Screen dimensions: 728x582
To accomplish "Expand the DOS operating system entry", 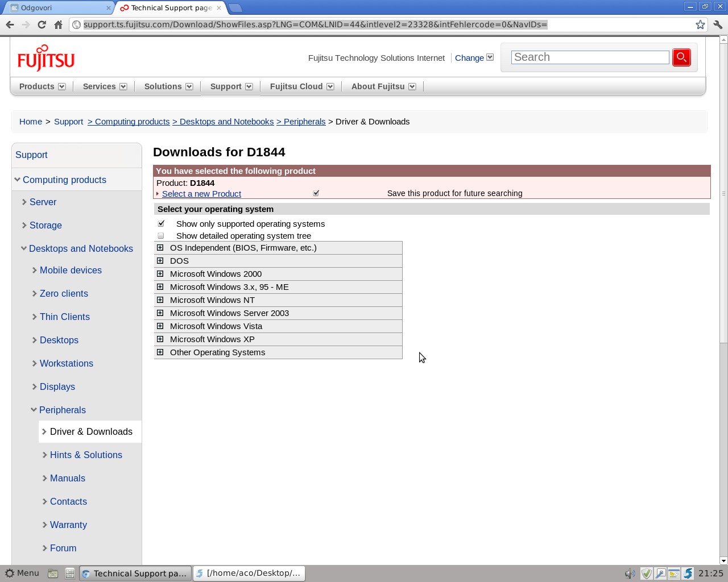I will coord(160,261).
